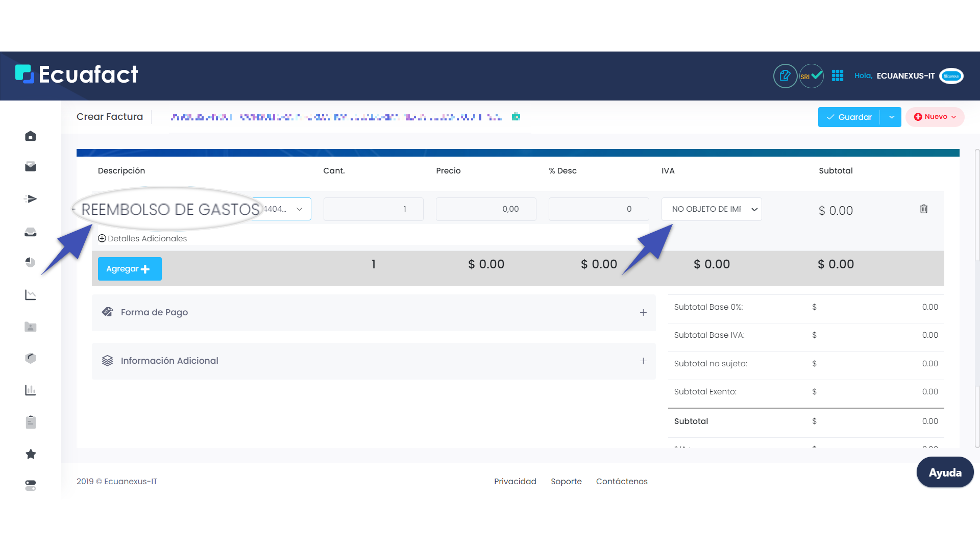The width and height of the screenshot is (980, 551).
Task: Open the IVA dropdown NO OBJETO DE IMP
Action: (x=712, y=209)
